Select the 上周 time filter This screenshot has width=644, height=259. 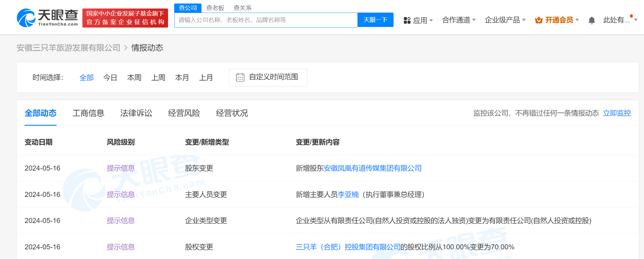(158, 78)
